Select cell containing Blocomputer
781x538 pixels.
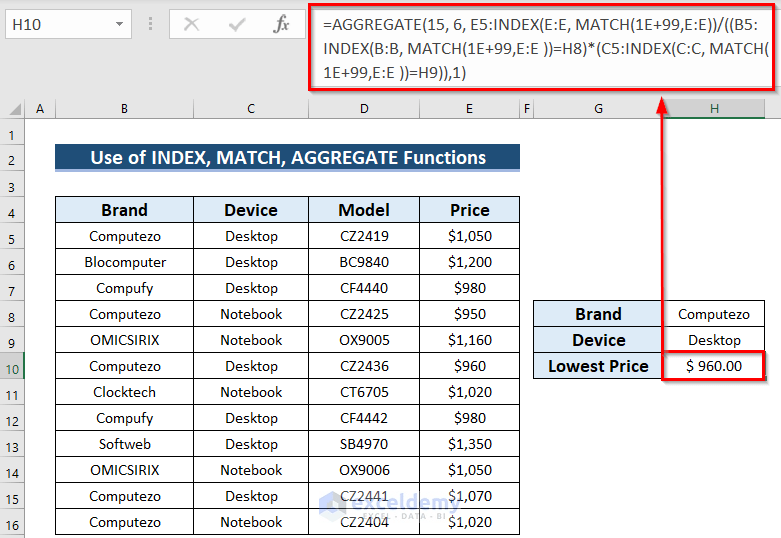(125, 262)
